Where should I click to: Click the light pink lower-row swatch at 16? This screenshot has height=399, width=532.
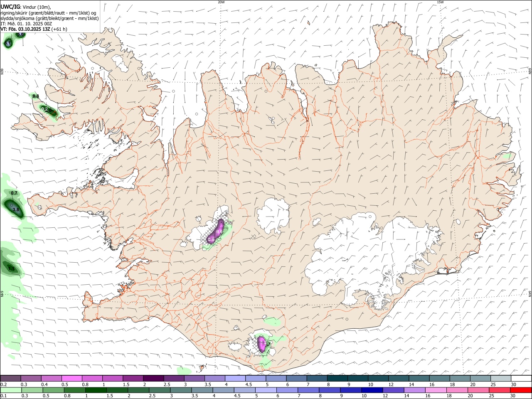pos(436,390)
